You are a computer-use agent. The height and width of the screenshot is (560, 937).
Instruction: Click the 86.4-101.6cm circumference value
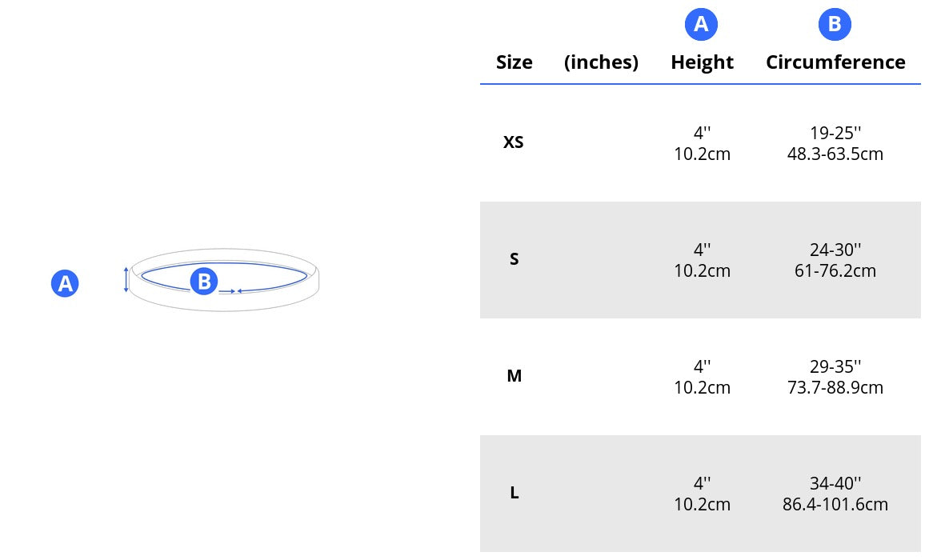835,504
